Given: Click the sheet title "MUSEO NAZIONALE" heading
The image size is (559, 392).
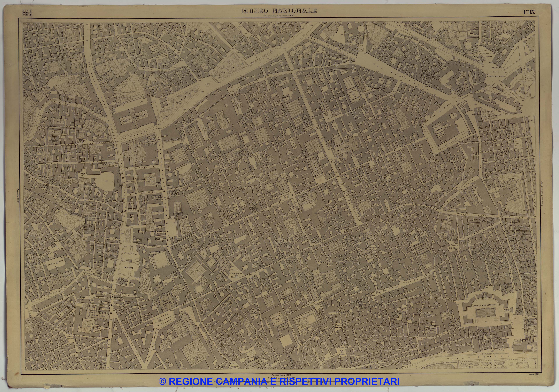Looking at the screenshot, I should [x=279, y=11].
